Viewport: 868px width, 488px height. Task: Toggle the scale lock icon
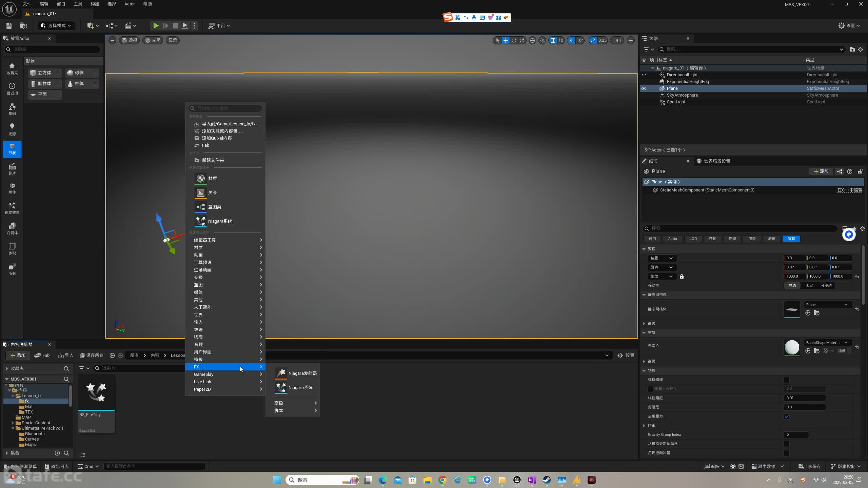(x=682, y=277)
